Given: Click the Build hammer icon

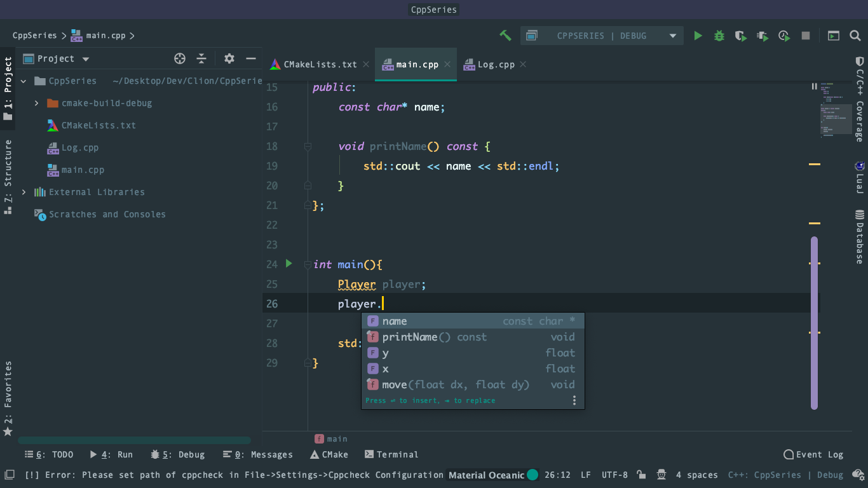Looking at the screenshot, I should tap(506, 36).
